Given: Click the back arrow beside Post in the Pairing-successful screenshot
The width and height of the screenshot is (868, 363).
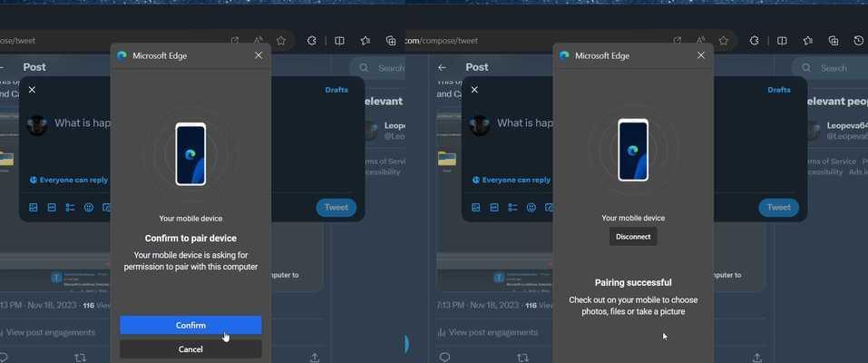Looking at the screenshot, I should click(442, 68).
